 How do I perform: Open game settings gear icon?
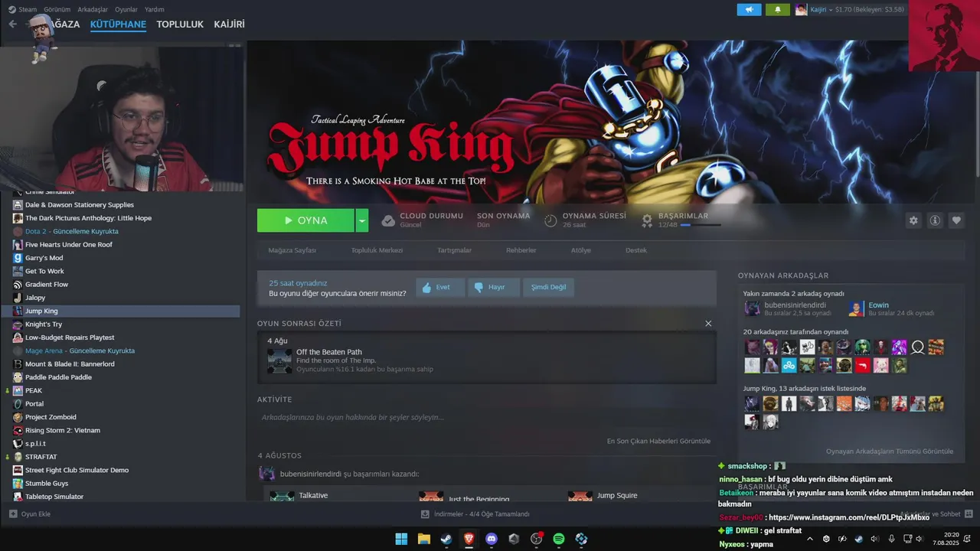click(913, 220)
